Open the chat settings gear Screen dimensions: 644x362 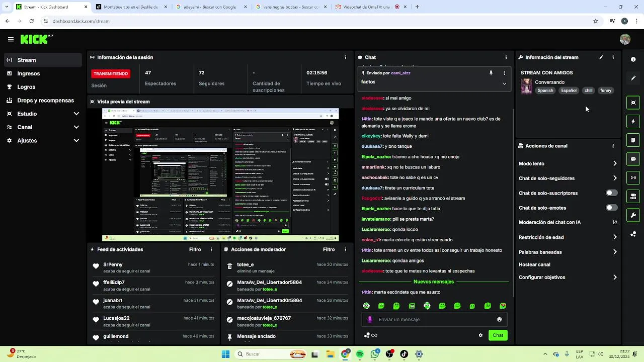click(480, 335)
